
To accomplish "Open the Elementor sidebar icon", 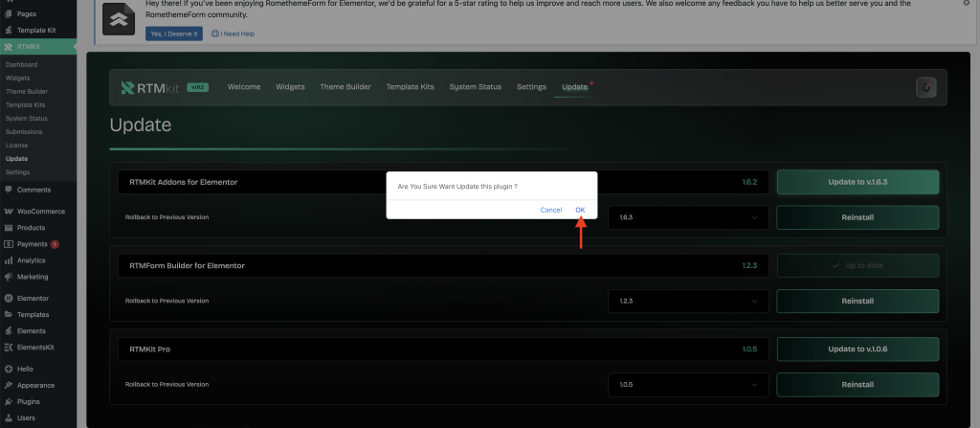I will (x=8, y=299).
